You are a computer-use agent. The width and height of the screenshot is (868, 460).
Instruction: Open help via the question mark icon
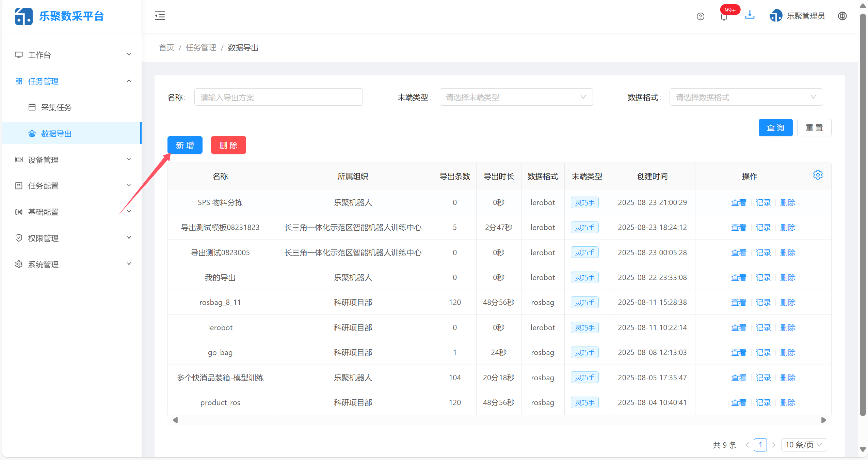(701, 16)
